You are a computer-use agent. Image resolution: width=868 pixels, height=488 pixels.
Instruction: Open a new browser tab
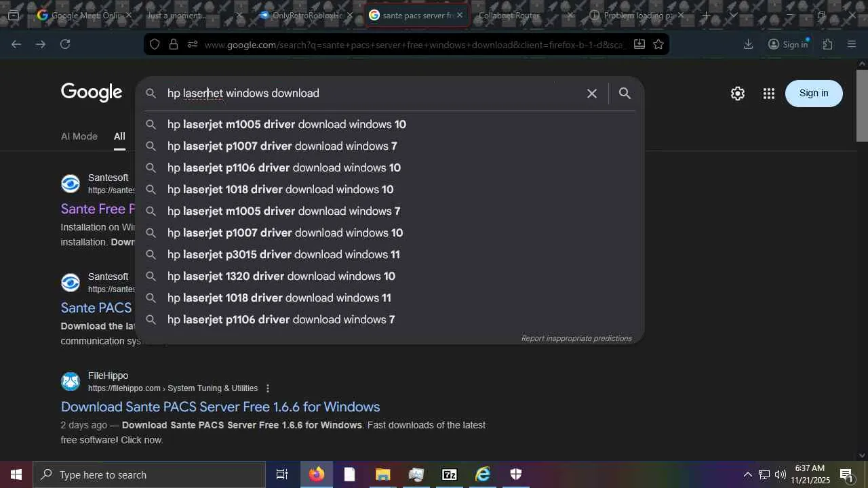[706, 15]
